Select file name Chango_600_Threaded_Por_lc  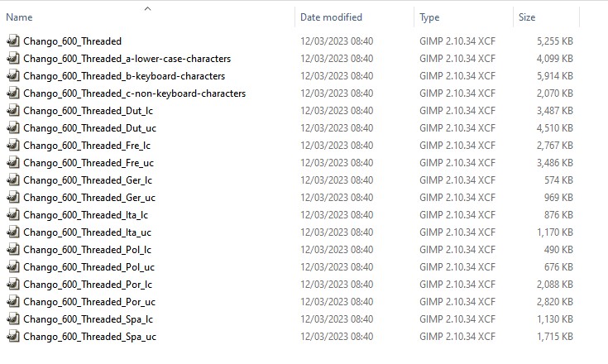(x=88, y=285)
